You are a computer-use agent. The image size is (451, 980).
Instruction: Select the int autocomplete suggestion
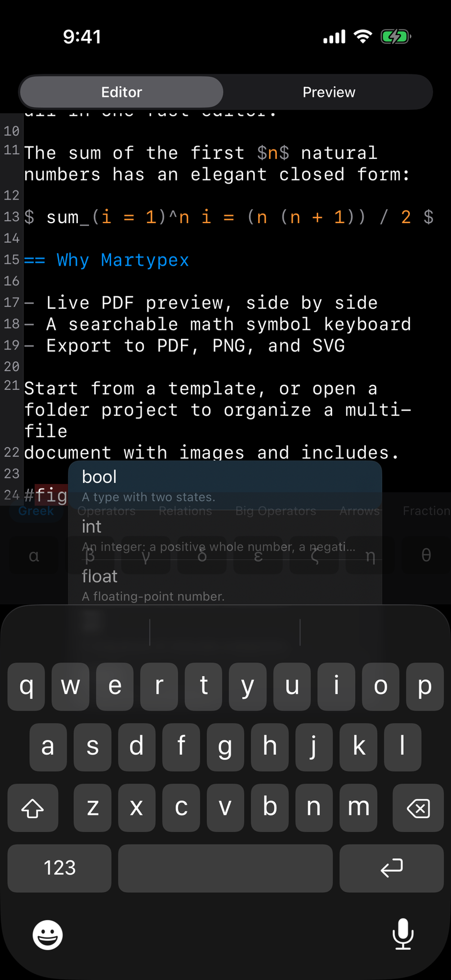(x=225, y=535)
